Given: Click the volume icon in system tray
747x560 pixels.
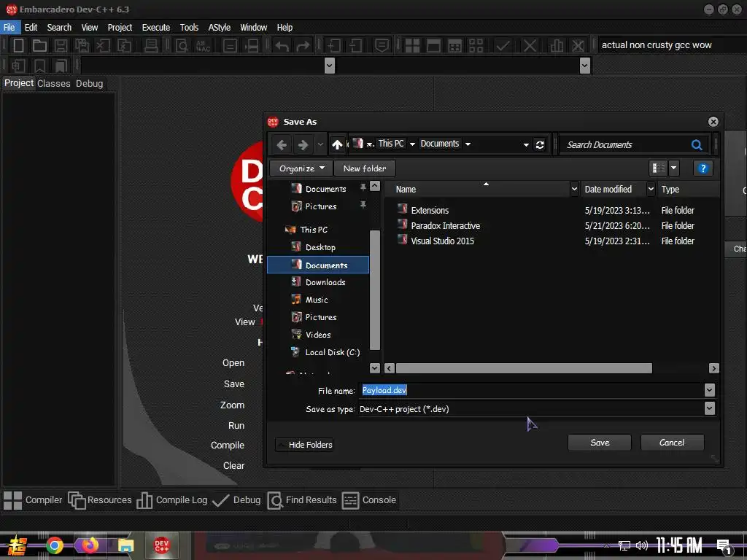Looking at the screenshot, I should click(642, 545).
